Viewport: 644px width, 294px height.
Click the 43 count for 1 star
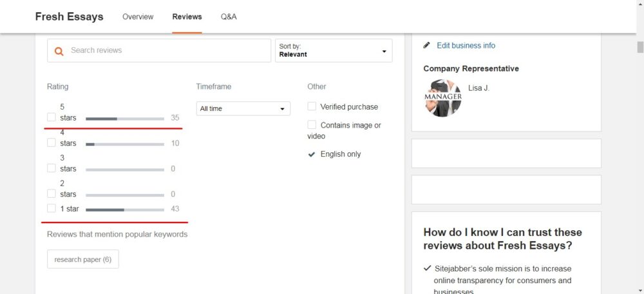(175, 209)
